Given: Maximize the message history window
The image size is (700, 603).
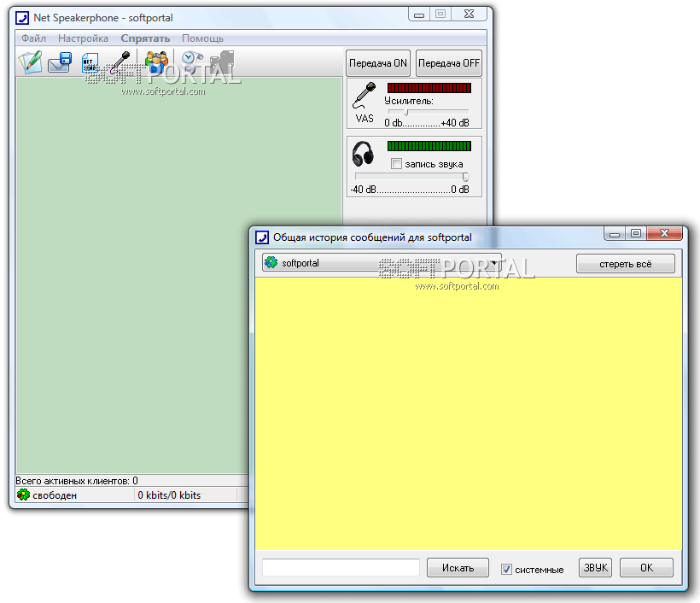Looking at the screenshot, I should point(636,233).
